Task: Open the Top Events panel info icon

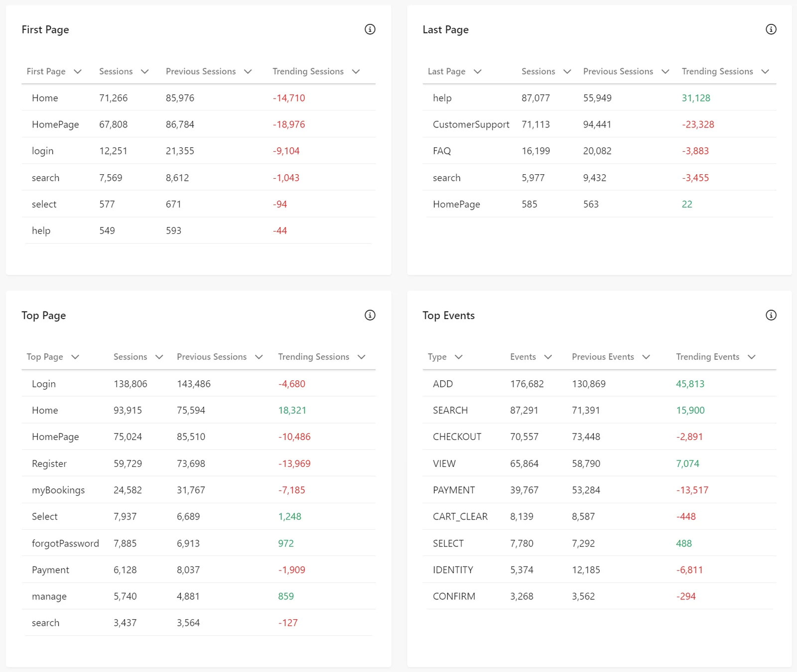Action: [x=771, y=315]
